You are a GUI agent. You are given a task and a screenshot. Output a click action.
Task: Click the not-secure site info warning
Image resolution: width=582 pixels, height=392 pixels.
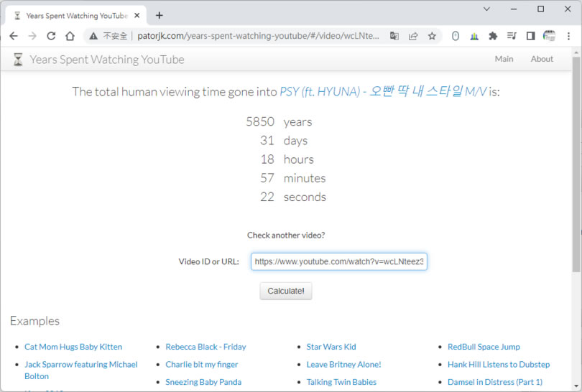[109, 36]
